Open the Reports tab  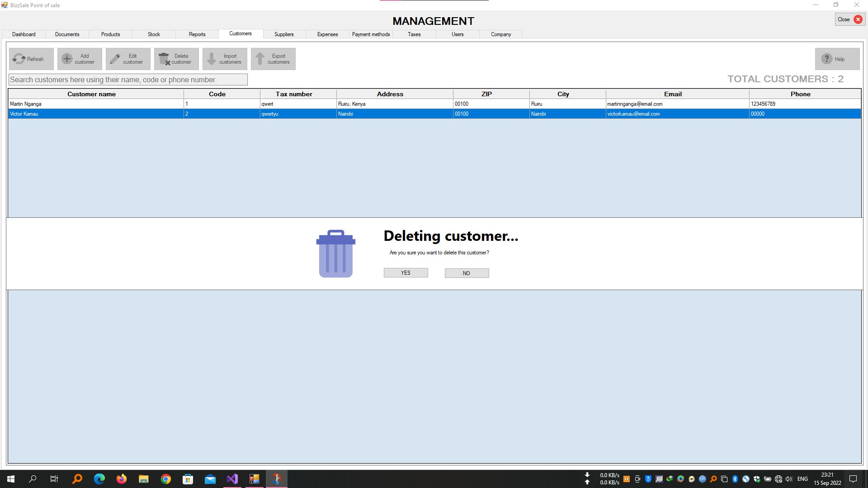[197, 34]
